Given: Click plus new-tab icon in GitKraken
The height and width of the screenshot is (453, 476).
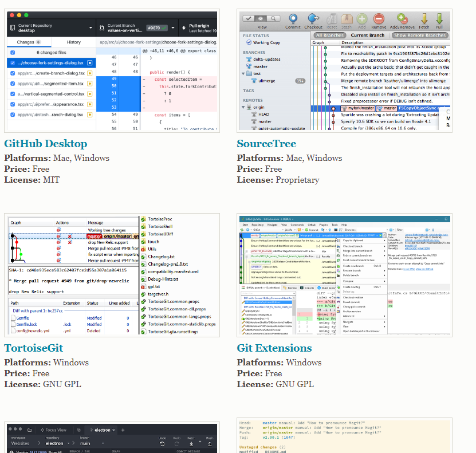Looking at the screenshot, I should (x=123, y=430).
